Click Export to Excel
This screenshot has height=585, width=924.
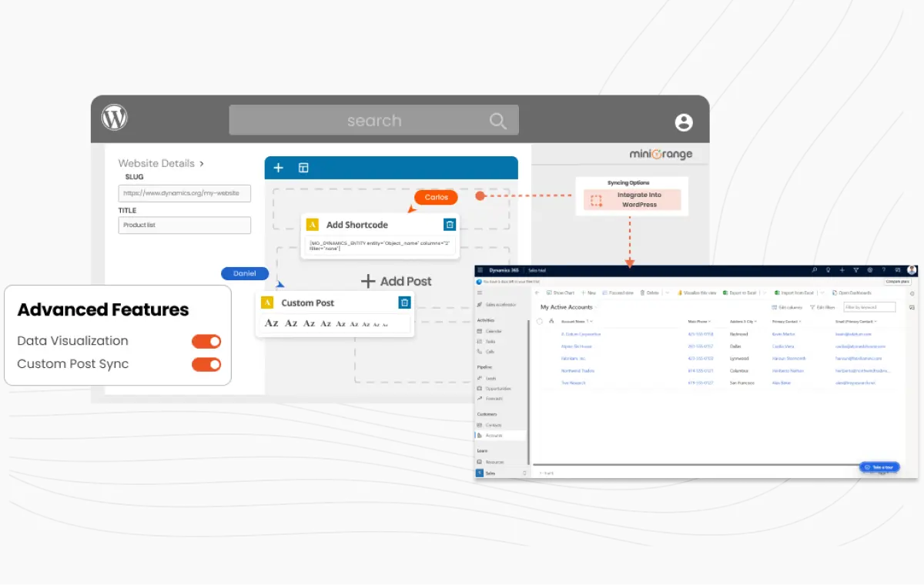pyautogui.click(x=739, y=293)
